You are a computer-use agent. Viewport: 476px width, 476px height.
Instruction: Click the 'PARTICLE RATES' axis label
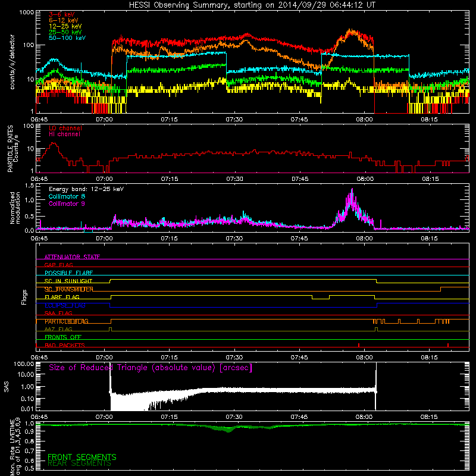pyautogui.click(x=10, y=149)
